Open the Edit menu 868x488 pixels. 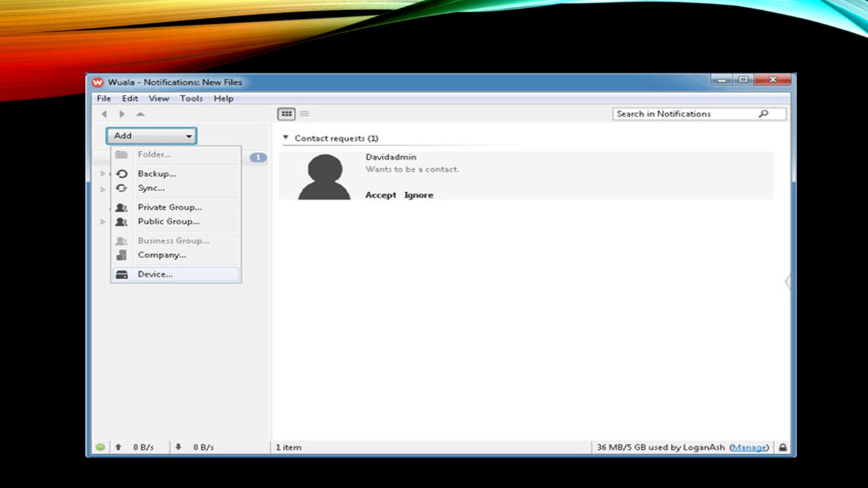coord(130,98)
